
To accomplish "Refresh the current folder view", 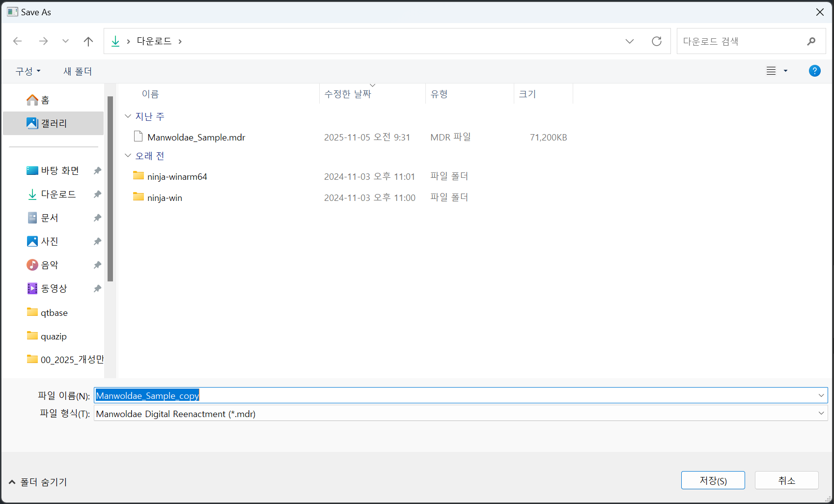I will click(656, 41).
